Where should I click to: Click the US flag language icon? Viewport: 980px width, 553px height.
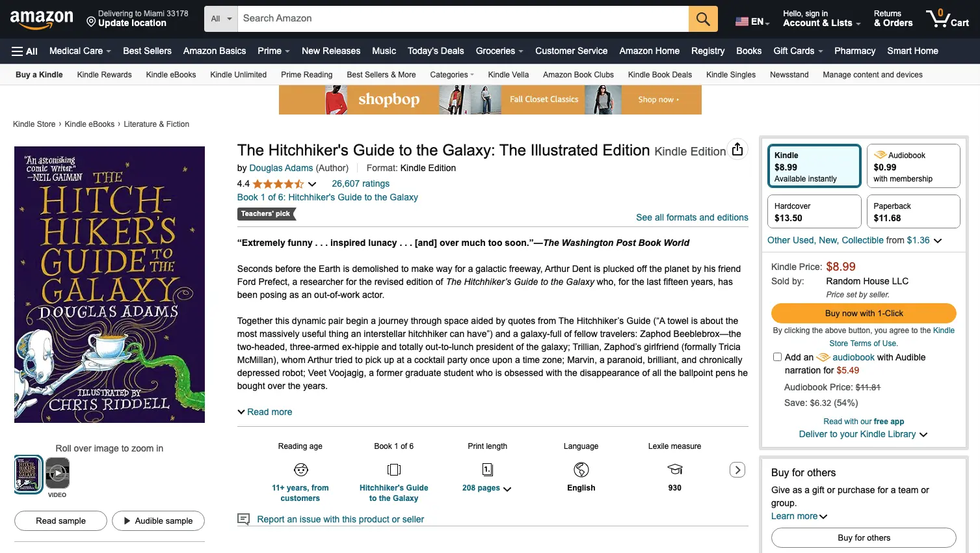[x=741, y=20]
